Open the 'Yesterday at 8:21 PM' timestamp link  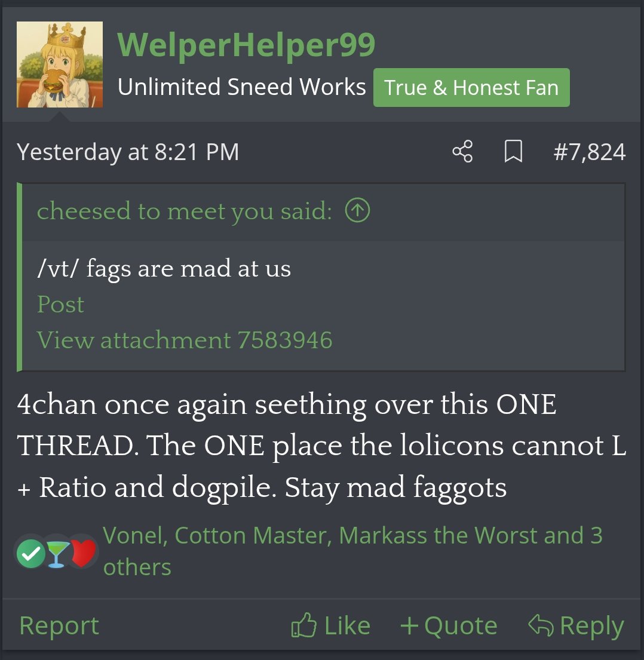tap(128, 152)
